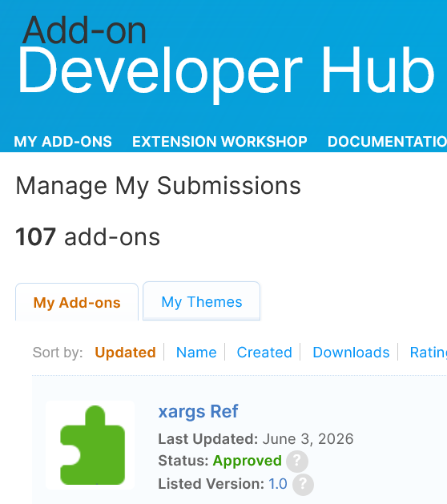Open the xargs Ref add-on link
447x504 pixels.
pos(199,411)
